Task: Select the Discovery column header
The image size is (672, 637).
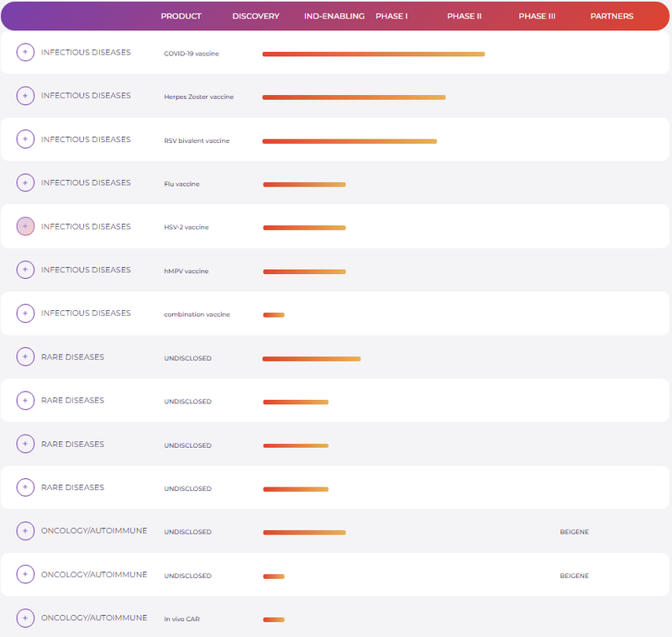Action: (x=255, y=17)
